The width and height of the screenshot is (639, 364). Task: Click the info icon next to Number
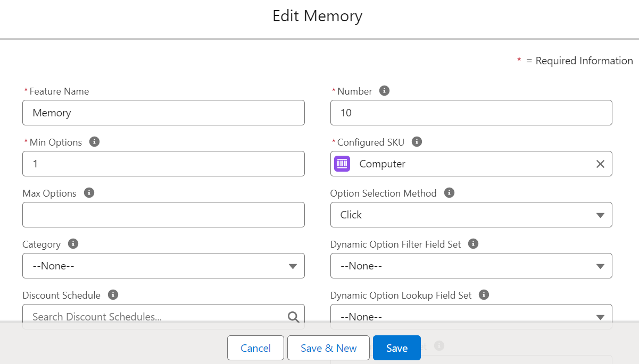coord(384,91)
